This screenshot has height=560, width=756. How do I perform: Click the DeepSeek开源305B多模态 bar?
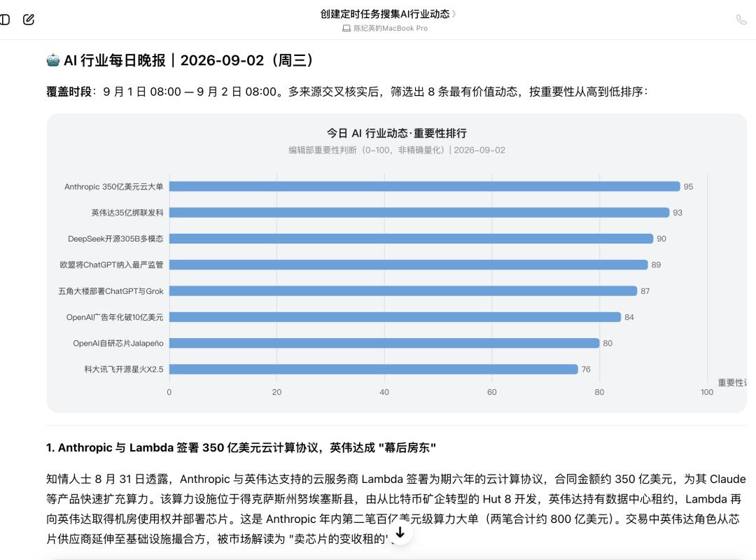(x=412, y=239)
